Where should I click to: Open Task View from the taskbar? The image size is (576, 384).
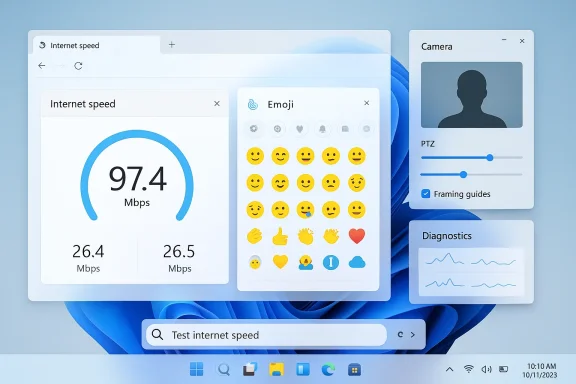point(250,369)
